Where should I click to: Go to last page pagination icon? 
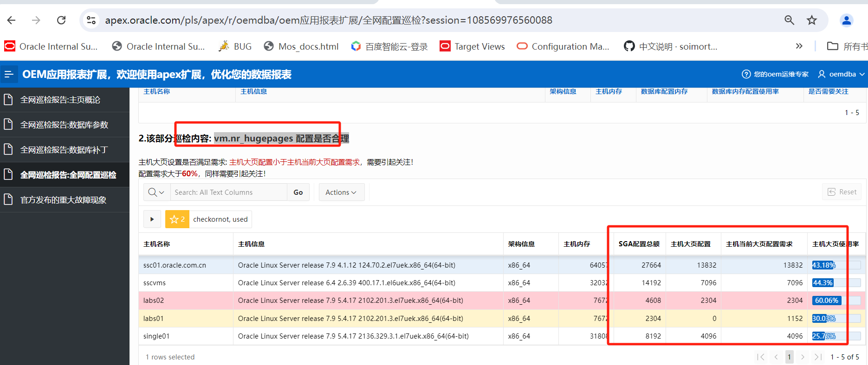tap(818, 357)
